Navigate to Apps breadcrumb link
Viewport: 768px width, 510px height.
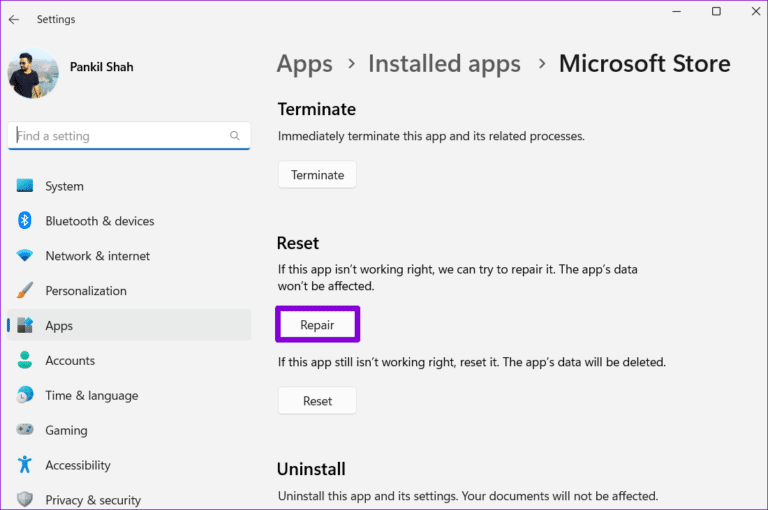point(304,64)
